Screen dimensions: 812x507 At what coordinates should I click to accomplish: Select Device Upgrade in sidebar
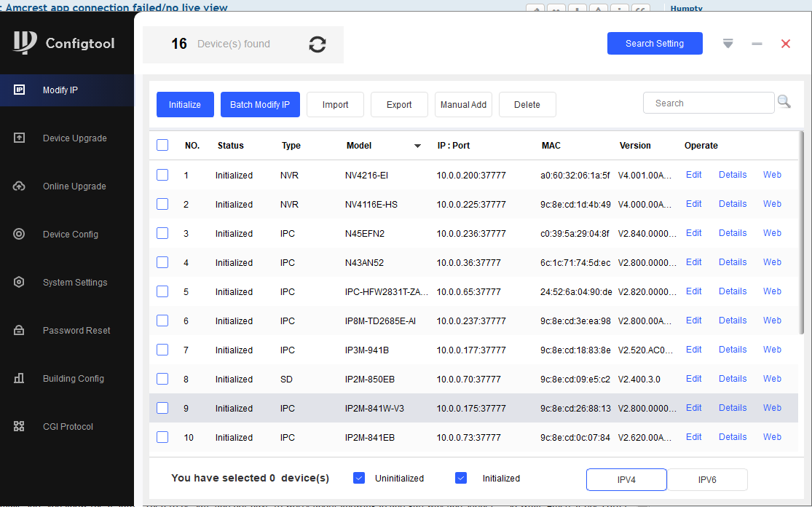pyautogui.click(x=74, y=138)
